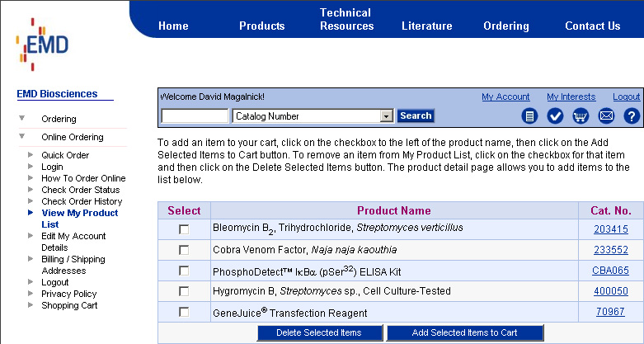
Task: Open Billing / Shipping Addresses
Action: 73,265
